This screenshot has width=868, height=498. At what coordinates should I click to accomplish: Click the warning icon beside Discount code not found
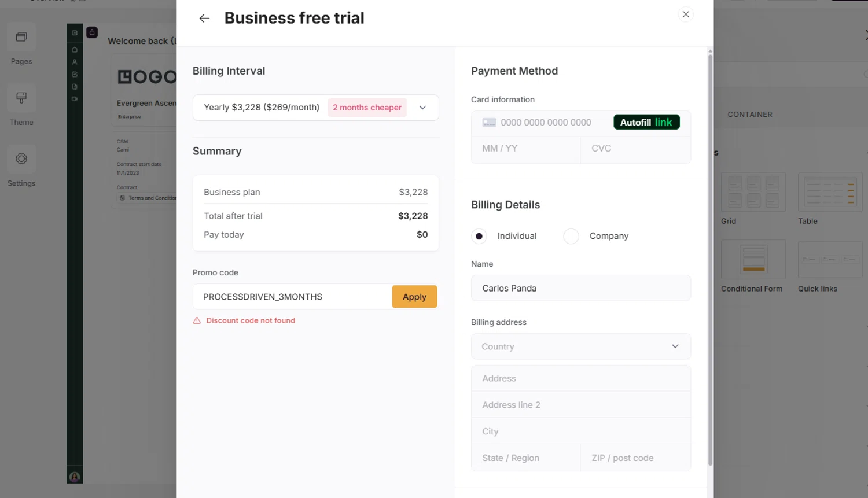pos(197,320)
